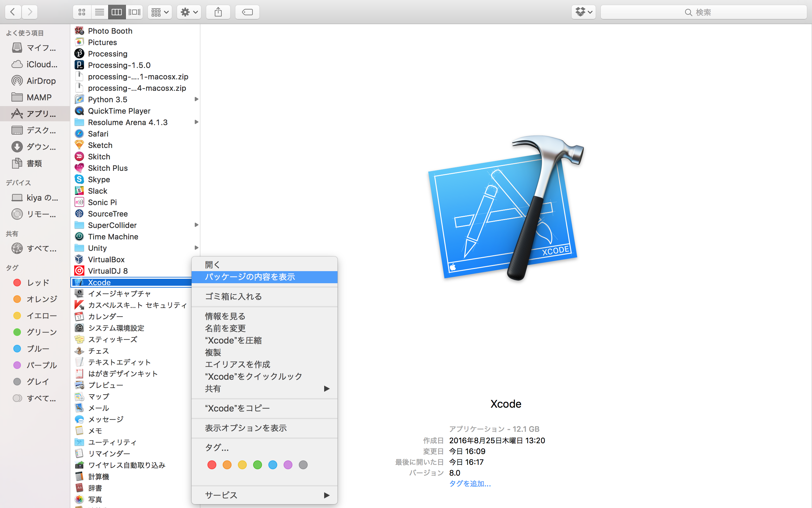812x508 pixels.
Task: Select Photo Booth in the app list
Action: pyautogui.click(x=135, y=31)
